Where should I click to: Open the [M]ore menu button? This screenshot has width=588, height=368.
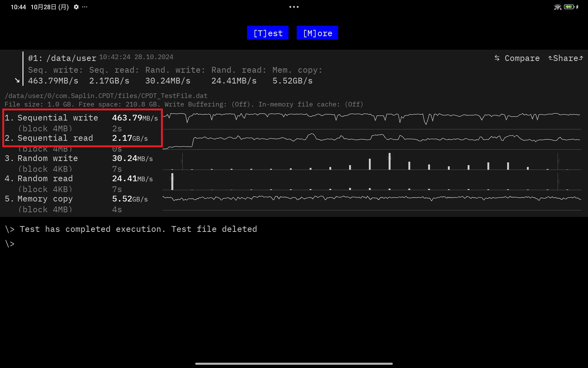(317, 33)
